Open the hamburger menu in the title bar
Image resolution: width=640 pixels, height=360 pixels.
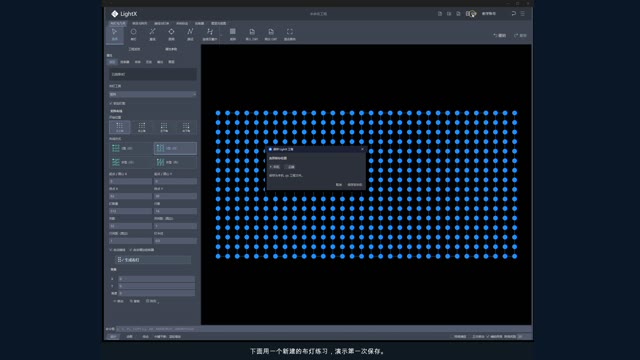522,13
